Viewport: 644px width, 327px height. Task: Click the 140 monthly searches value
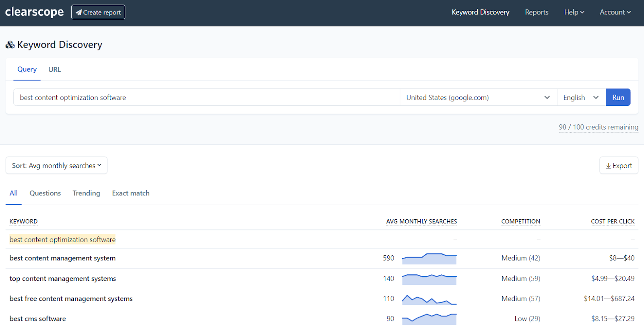pos(388,278)
